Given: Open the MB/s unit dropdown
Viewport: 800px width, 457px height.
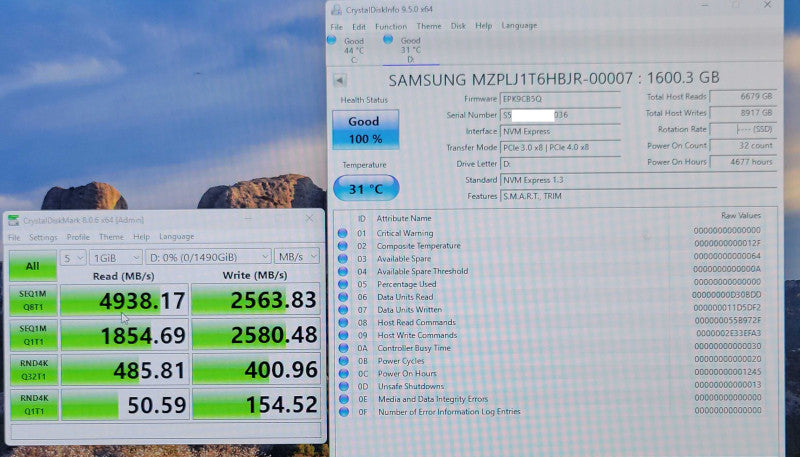Looking at the screenshot, I should pos(297,256).
